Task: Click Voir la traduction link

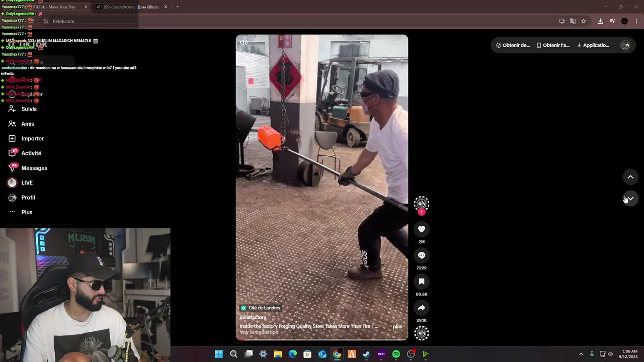Action: [259, 332]
